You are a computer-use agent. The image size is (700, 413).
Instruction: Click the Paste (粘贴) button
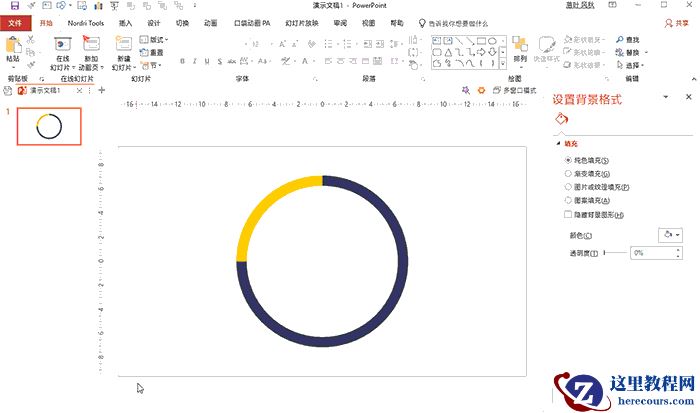(13, 50)
